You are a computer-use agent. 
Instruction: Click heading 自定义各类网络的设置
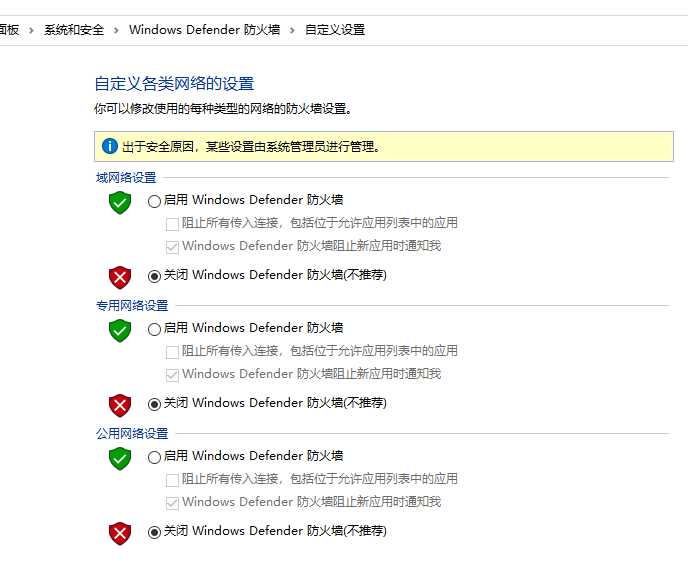click(174, 83)
